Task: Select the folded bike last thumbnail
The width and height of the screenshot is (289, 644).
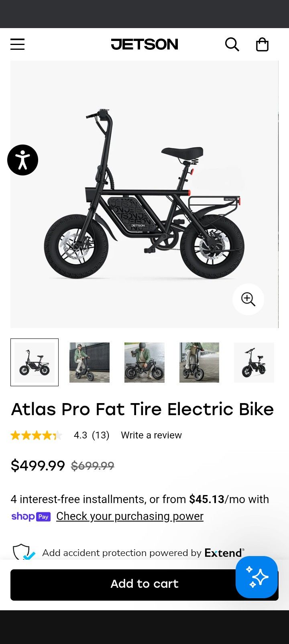Action: click(x=254, y=362)
